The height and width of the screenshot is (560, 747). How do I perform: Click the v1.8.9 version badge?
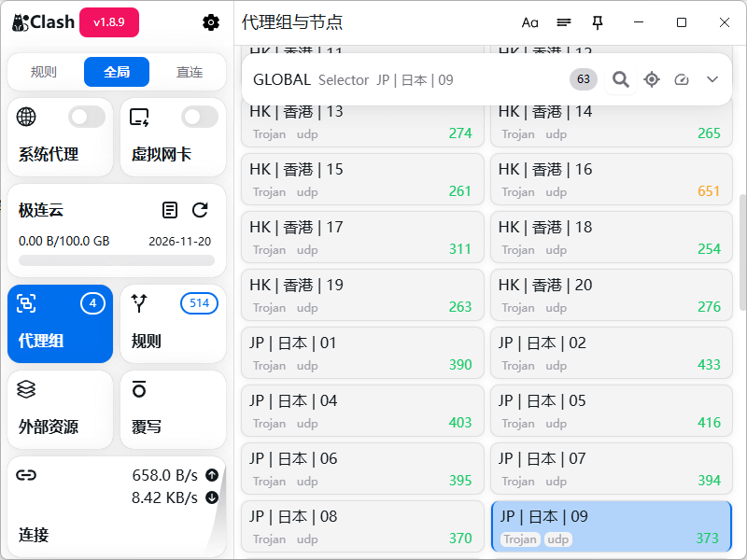pyautogui.click(x=109, y=22)
